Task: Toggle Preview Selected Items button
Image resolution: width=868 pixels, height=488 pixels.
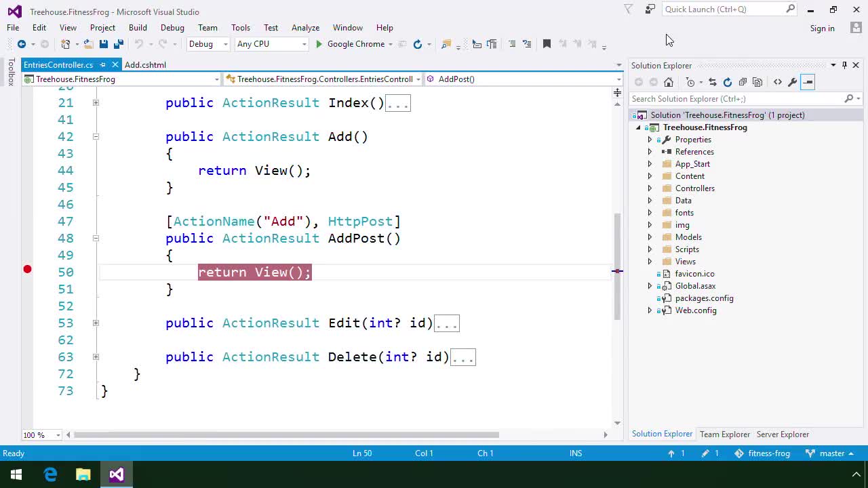Action: tap(808, 82)
